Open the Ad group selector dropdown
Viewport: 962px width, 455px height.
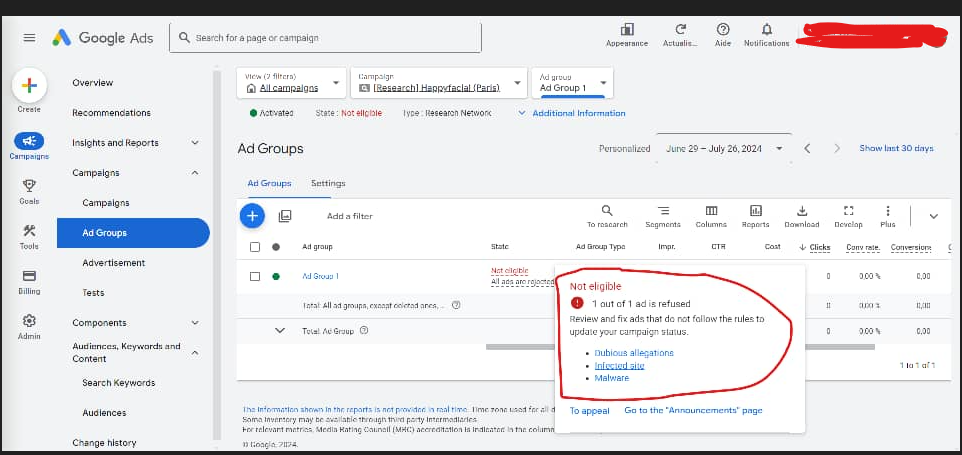572,83
